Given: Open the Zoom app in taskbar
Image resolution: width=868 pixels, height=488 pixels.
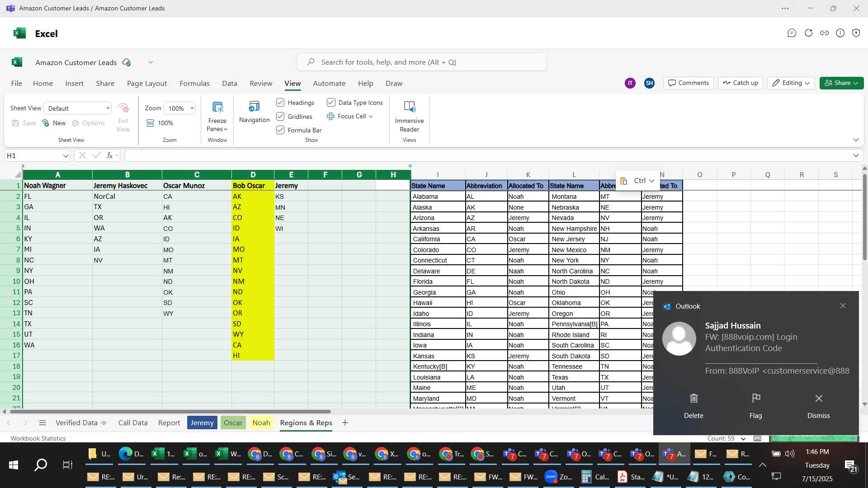Looking at the screenshot, I should click(558, 477).
